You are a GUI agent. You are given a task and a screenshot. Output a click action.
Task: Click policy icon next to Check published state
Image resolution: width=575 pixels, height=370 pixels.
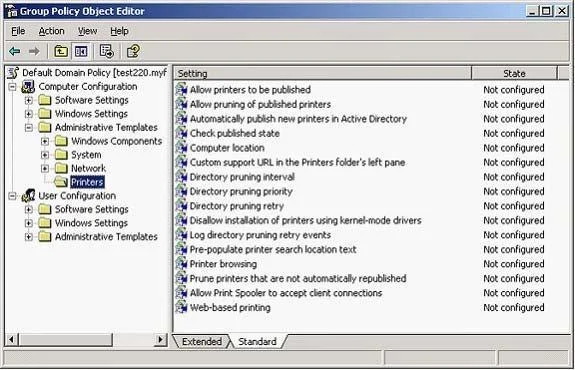pos(182,133)
